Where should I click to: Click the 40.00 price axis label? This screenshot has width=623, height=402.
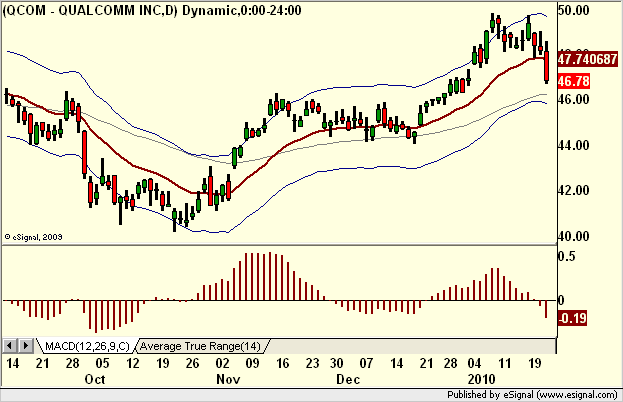(x=574, y=236)
